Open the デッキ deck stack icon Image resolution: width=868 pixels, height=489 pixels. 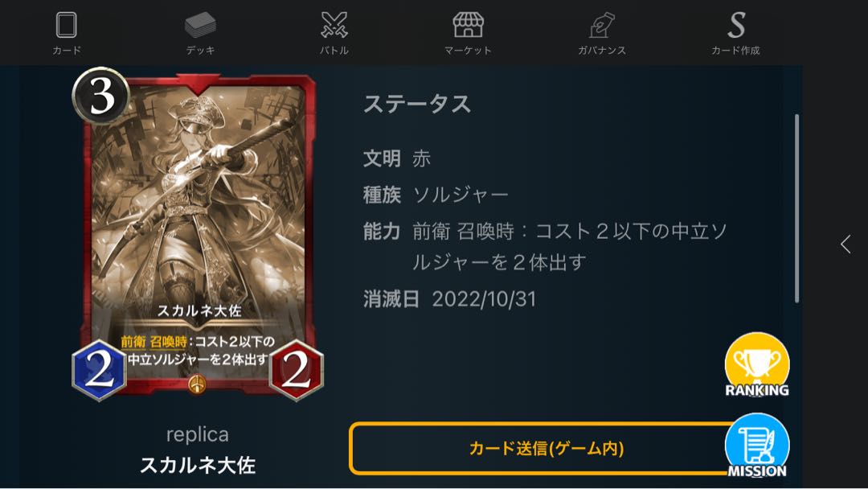(200, 26)
